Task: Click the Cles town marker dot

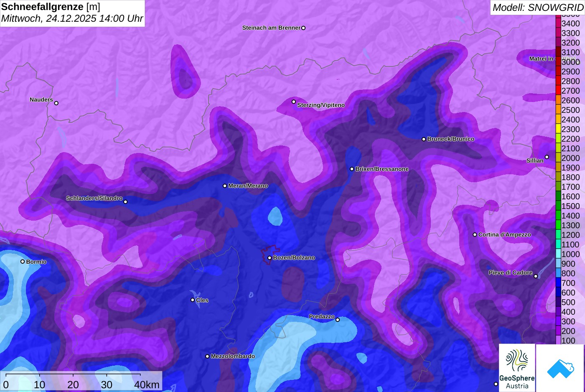Action: tap(193, 300)
